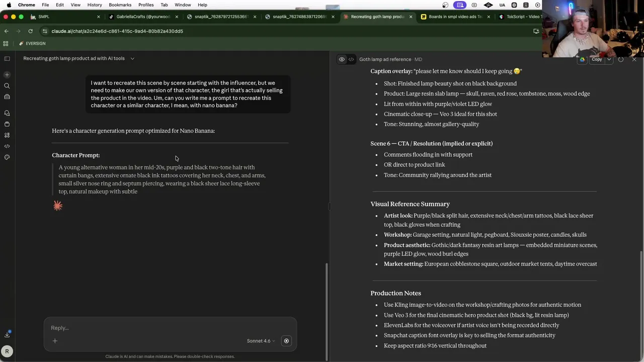View site information icon in address bar

[45, 31]
